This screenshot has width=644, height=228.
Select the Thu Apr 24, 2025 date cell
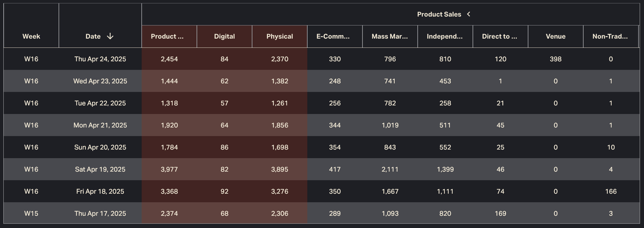pos(100,59)
